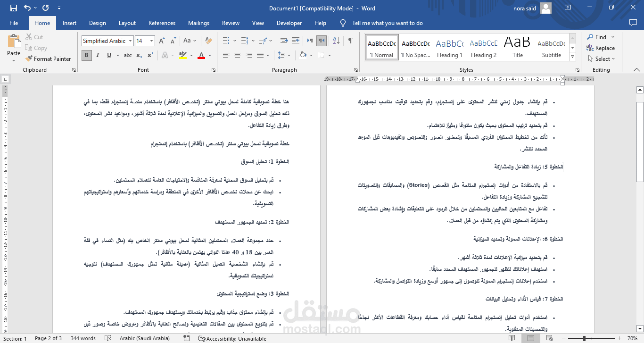
Task: Open the Review tab
Action: click(231, 23)
